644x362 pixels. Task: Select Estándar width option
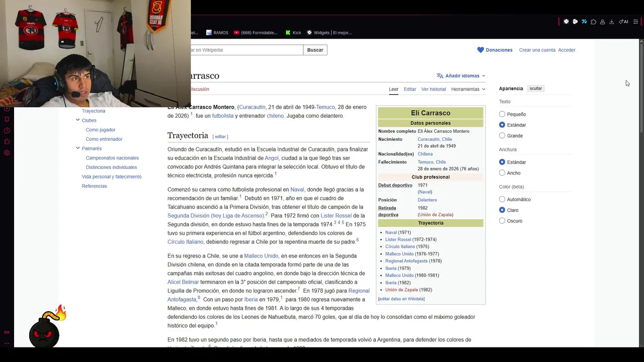502,162
